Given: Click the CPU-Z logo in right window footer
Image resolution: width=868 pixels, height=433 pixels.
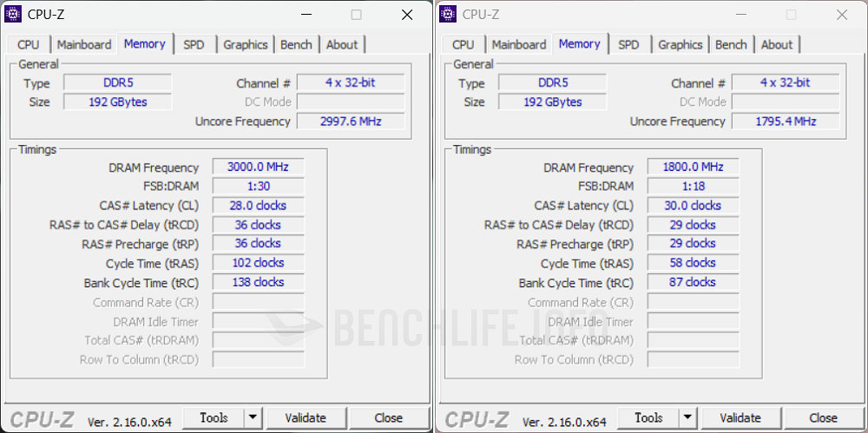Looking at the screenshot, I should [477, 420].
